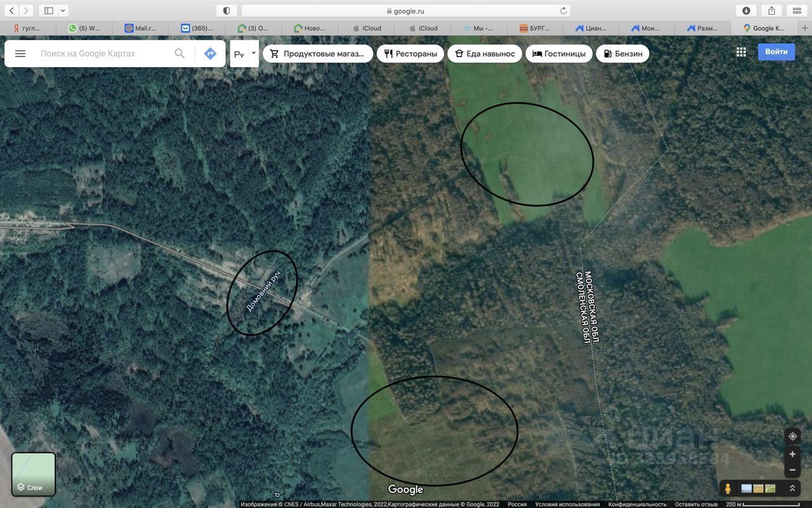The image size is (812, 508).
Task: Select the Рестораны category chip
Action: [x=410, y=54]
